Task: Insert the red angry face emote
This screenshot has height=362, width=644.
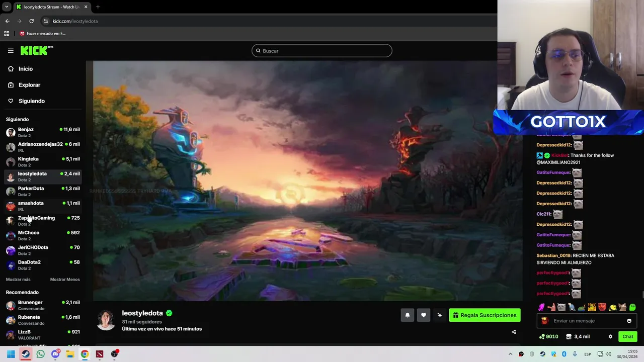Action: tap(602, 307)
